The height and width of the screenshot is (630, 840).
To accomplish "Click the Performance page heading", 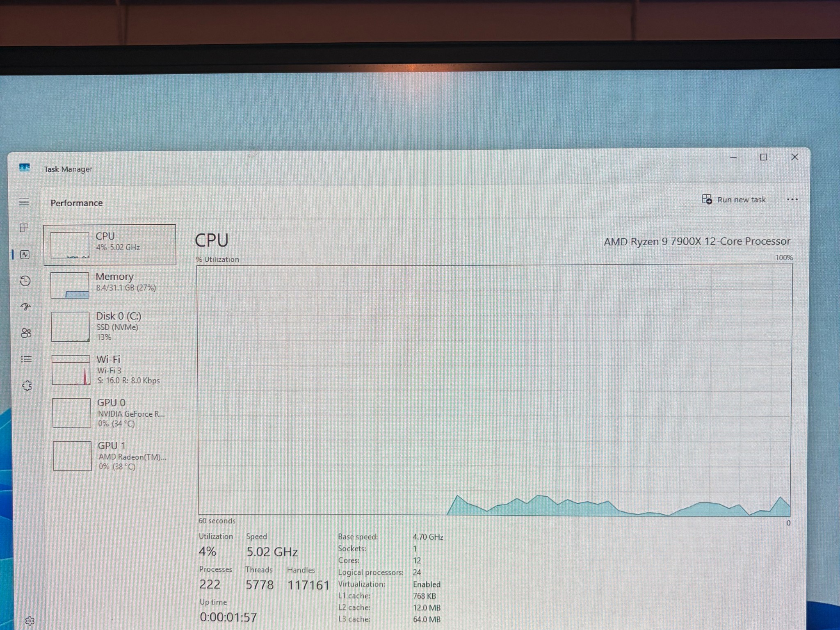I will pos(77,203).
